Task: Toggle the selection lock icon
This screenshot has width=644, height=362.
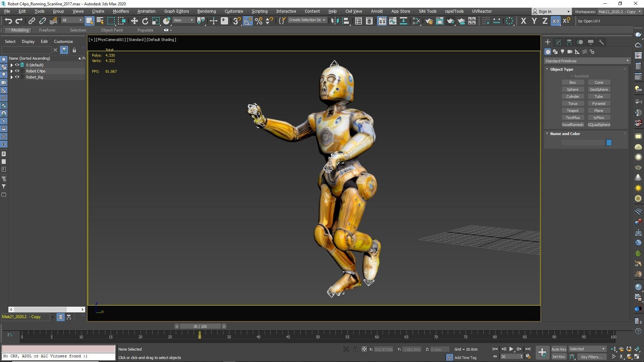Action: (x=355, y=349)
